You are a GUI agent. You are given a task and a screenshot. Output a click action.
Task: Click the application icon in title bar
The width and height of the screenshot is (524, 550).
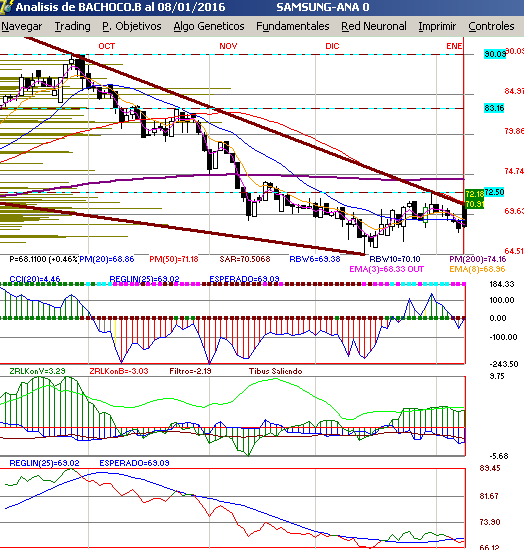[6, 7]
